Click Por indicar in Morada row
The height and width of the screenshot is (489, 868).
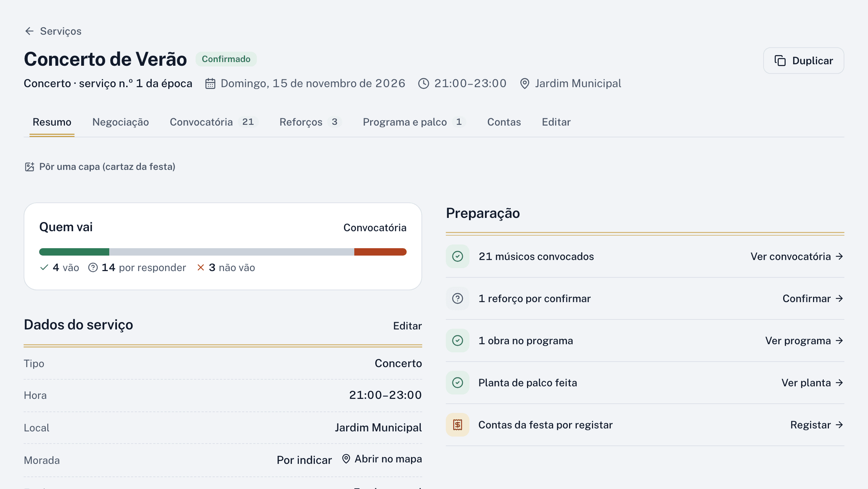[304, 460]
